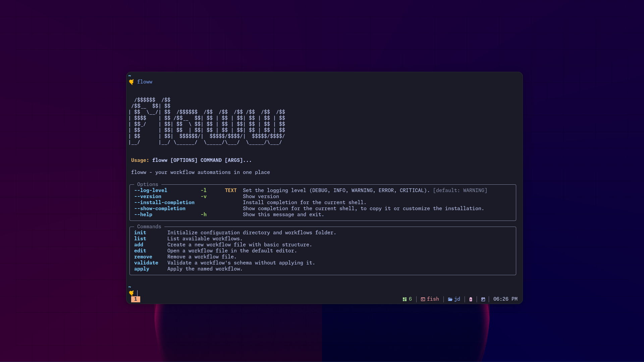Click the fish shell label

click(433, 299)
